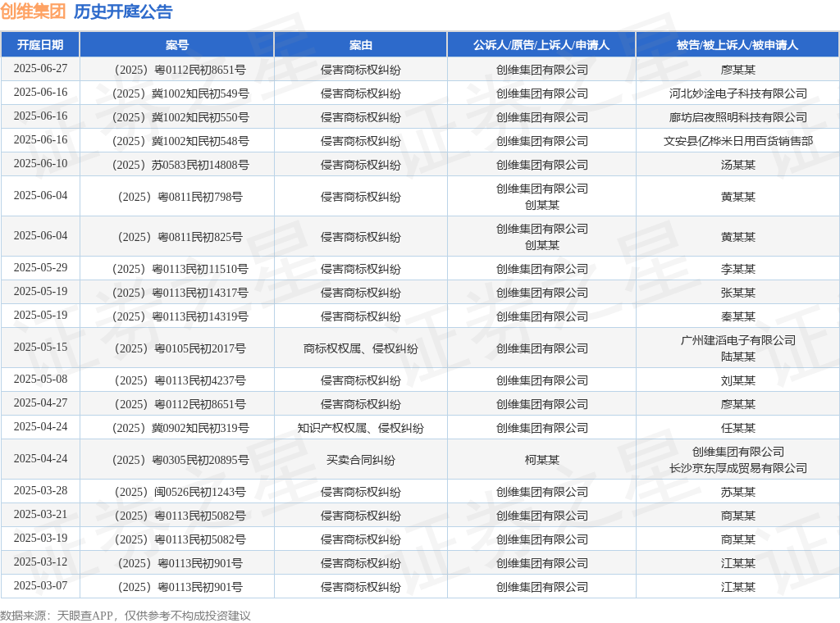The width and height of the screenshot is (840, 623).
Task: Select case number 粤0811民初798号
Action: [180, 197]
